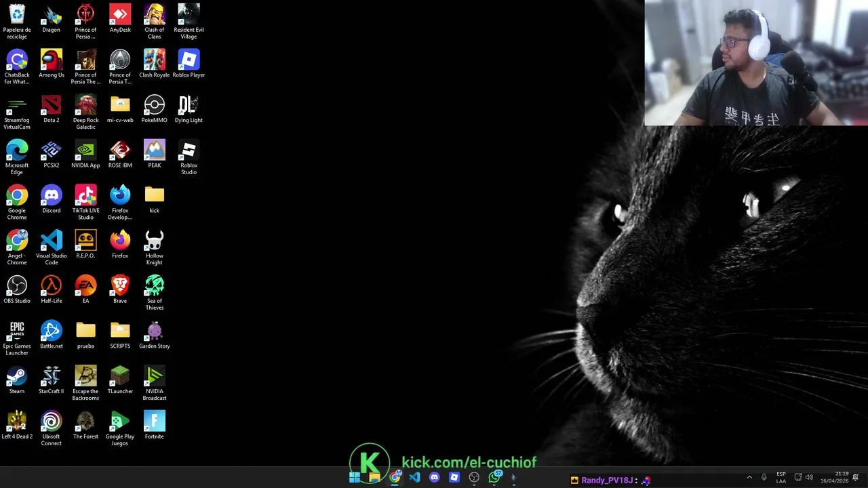Select the PCSX2 emulator icon
Image resolution: width=868 pixels, height=488 pixels.
[52, 154]
